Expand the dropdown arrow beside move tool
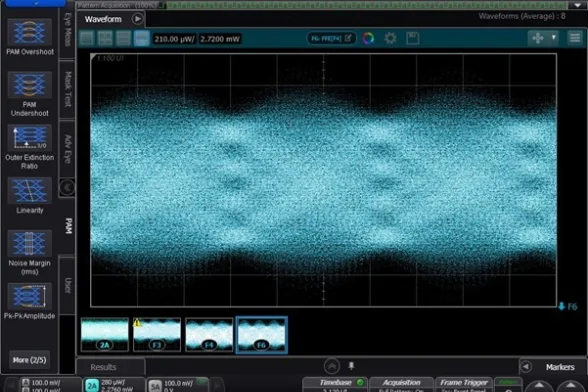This screenshot has height=392, width=588. [x=554, y=38]
